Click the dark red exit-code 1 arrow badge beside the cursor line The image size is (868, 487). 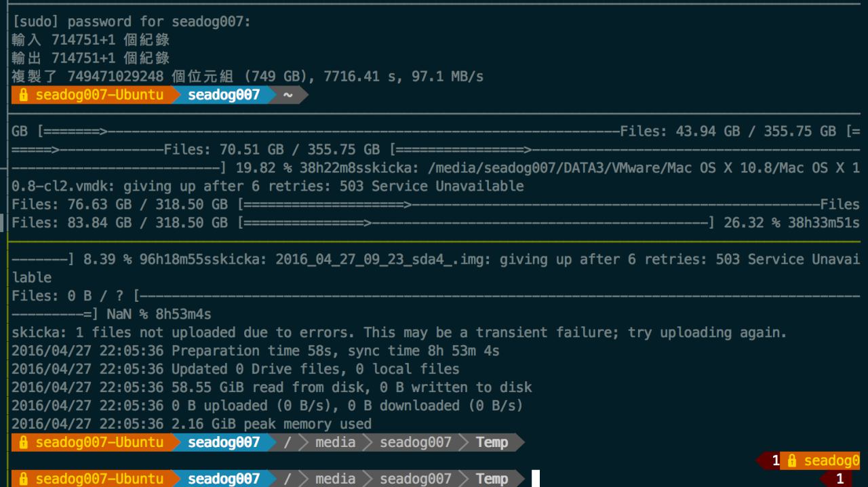840,479
